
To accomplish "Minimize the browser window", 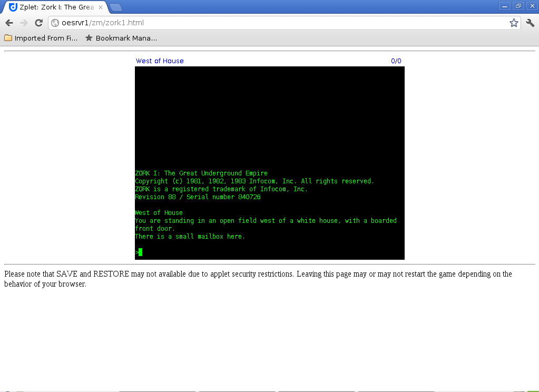I will click(504, 6).
